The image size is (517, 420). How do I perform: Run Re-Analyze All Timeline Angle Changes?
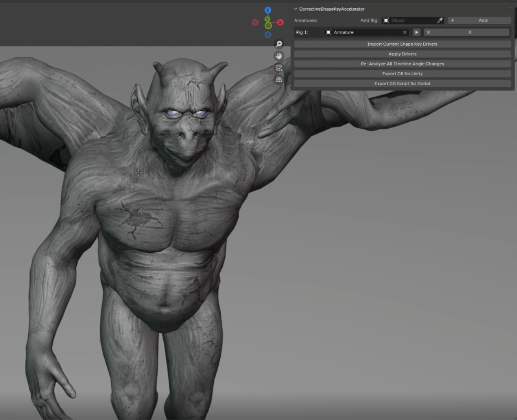tap(402, 64)
